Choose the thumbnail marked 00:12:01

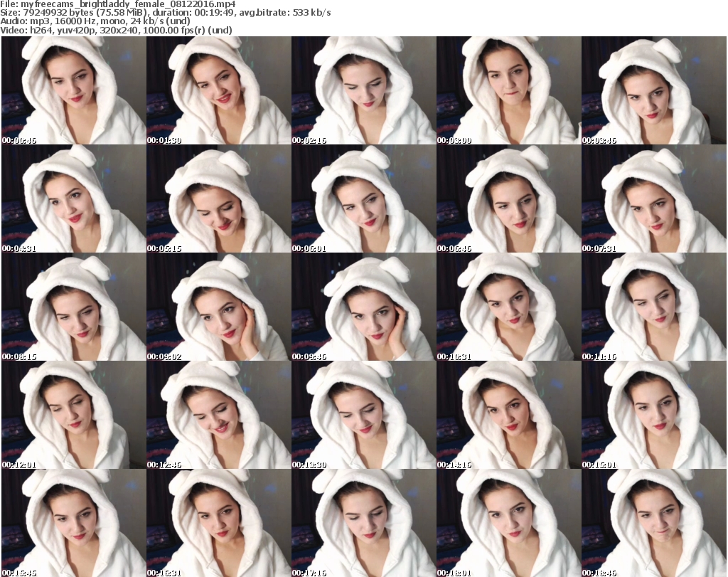pyautogui.click(x=74, y=415)
